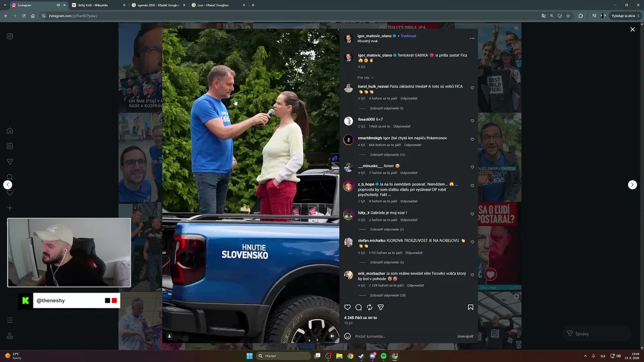Open Discord from the taskbar

(372, 356)
